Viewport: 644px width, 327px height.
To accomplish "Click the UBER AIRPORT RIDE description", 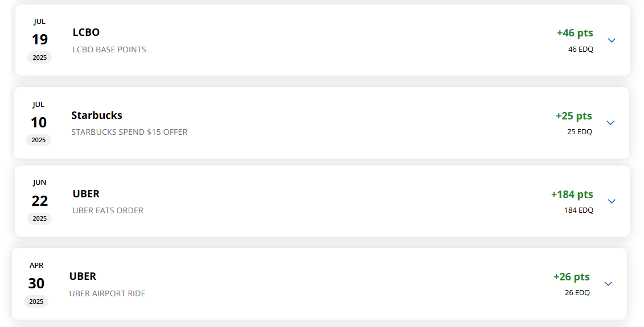I will [107, 293].
